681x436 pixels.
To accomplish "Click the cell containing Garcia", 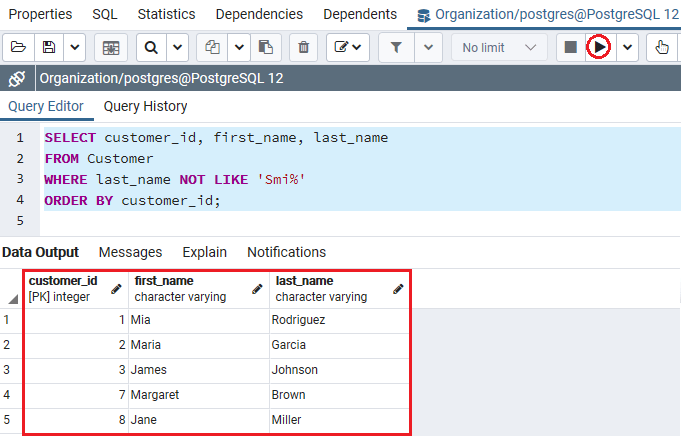I will [340, 345].
